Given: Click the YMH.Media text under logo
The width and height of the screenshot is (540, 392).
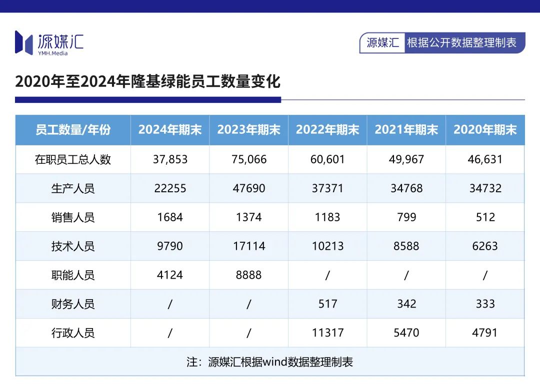Looking at the screenshot, I should pos(52,53).
